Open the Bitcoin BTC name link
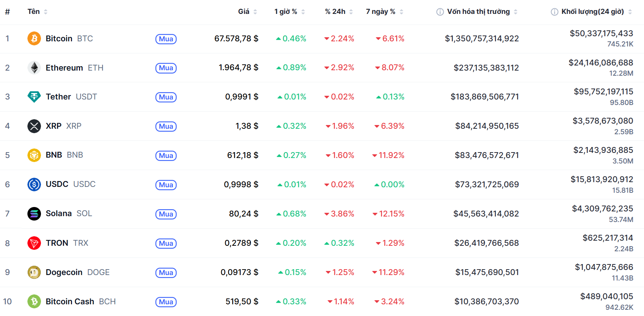644x316 pixels. 69,38
